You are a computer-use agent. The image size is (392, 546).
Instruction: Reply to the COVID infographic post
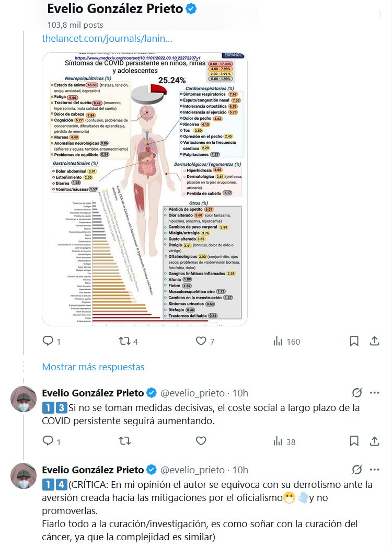click(x=48, y=341)
